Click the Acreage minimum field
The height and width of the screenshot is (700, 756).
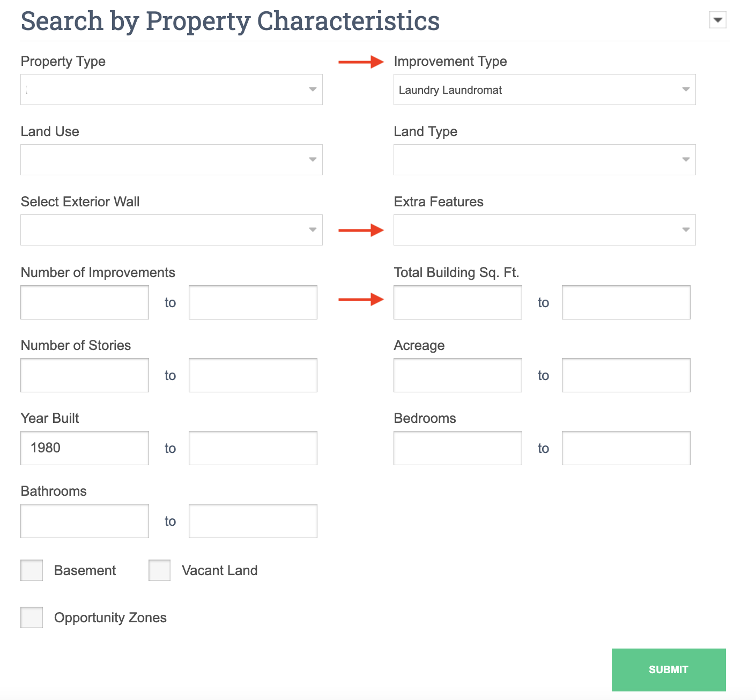(x=458, y=375)
